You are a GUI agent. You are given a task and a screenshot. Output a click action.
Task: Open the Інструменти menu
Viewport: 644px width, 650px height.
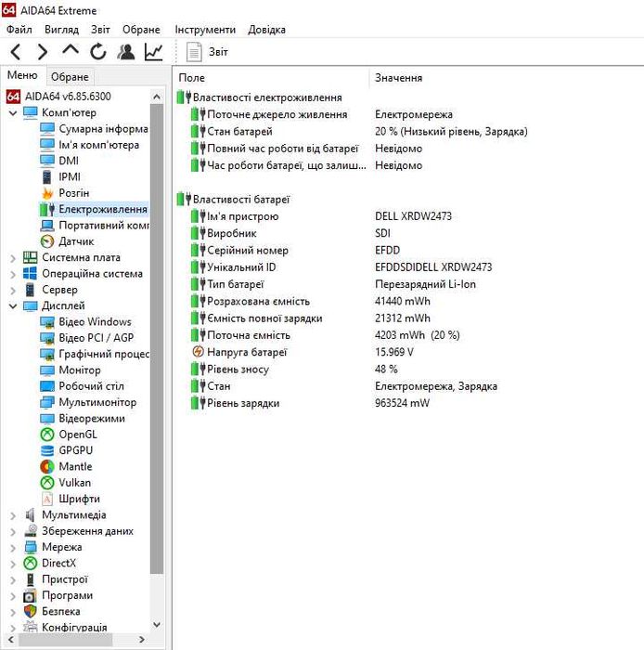[205, 30]
